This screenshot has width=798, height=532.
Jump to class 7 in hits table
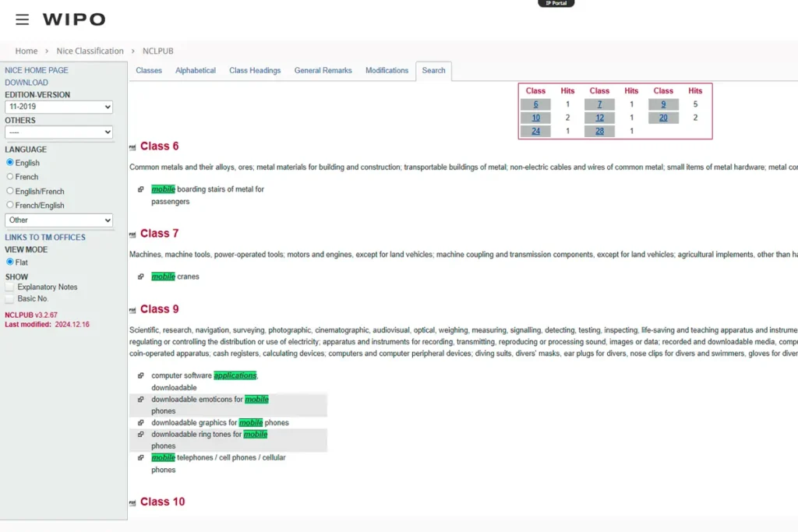(599, 104)
